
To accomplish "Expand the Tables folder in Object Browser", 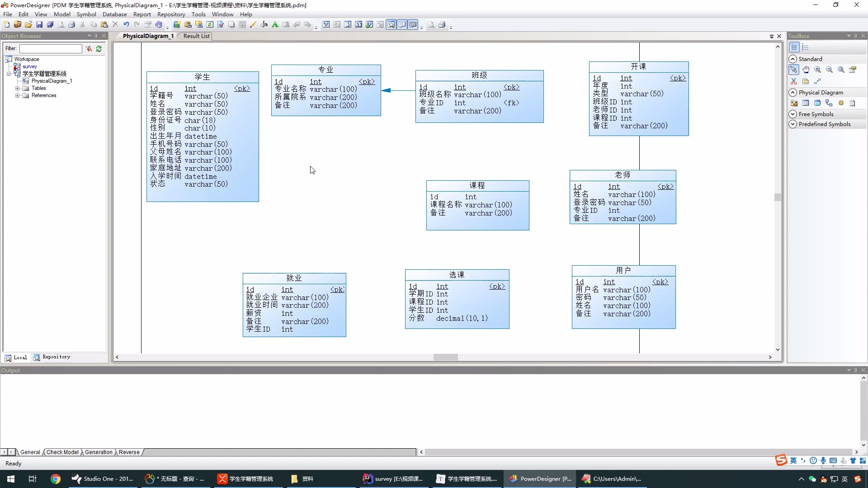I will [x=17, y=89].
